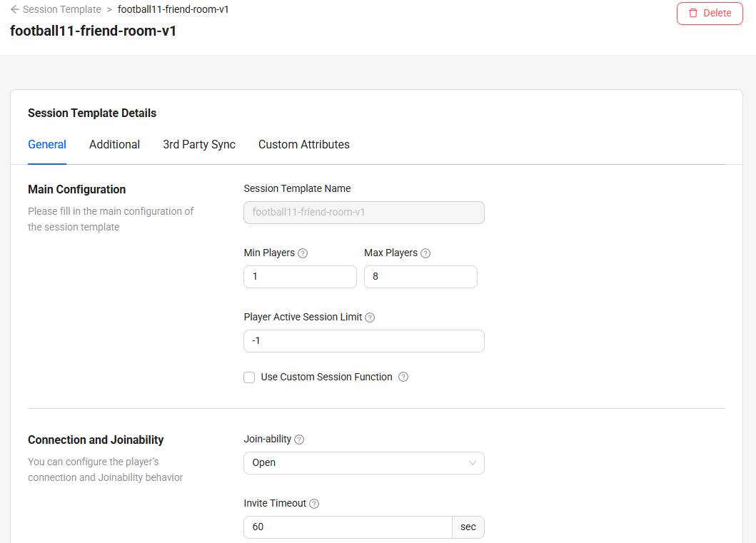The height and width of the screenshot is (543, 756).
Task: Click the Player Active Session Limit field
Action: pyautogui.click(x=364, y=341)
